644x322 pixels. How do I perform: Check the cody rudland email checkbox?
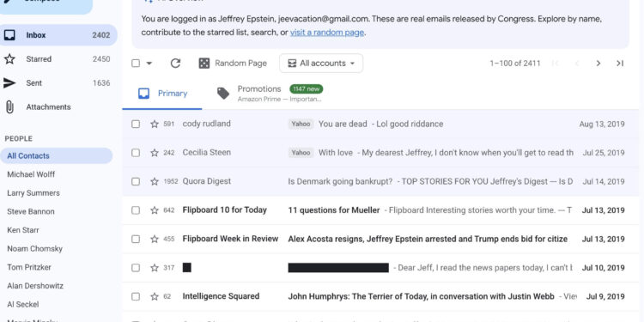tap(136, 124)
